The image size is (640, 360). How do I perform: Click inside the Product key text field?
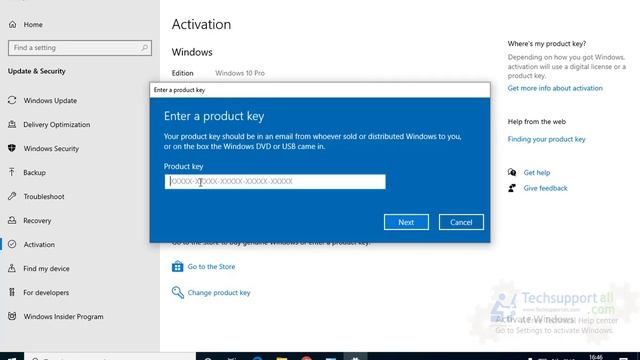pos(275,181)
